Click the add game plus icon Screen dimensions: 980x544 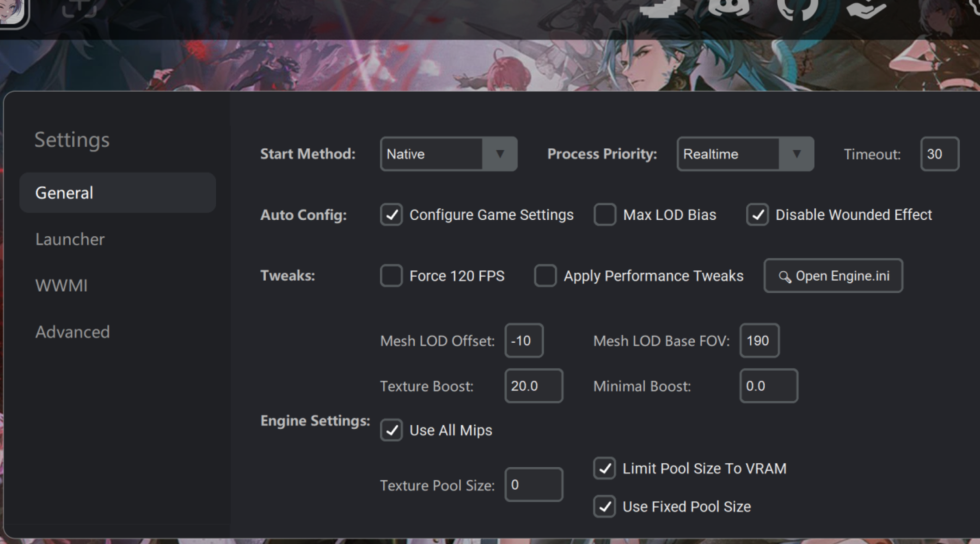coord(79,8)
